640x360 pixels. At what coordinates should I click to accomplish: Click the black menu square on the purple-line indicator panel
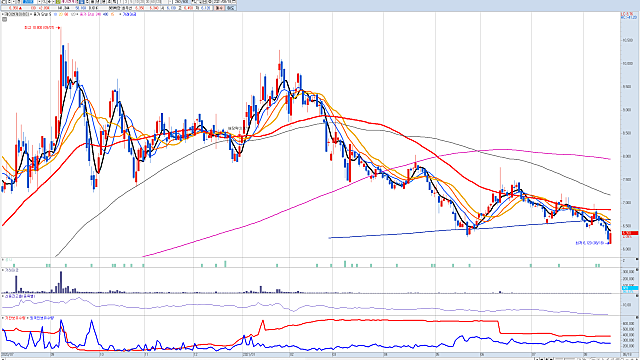637,296
